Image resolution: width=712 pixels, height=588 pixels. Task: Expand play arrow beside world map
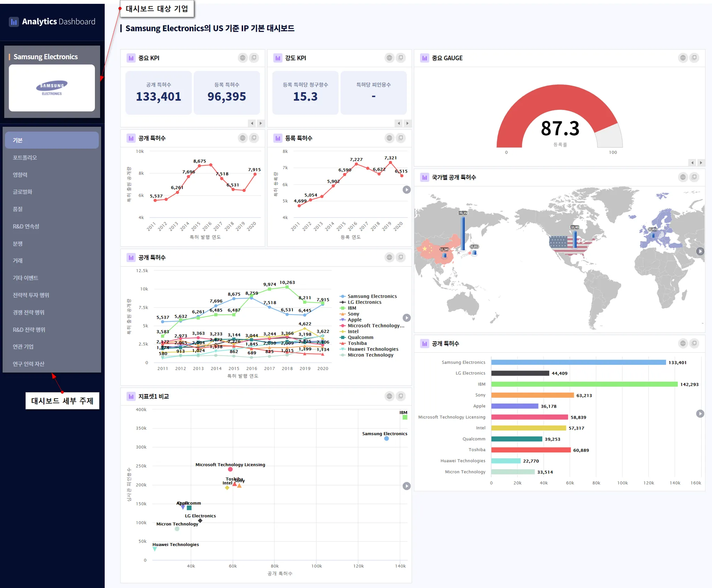click(x=700, y=251)
